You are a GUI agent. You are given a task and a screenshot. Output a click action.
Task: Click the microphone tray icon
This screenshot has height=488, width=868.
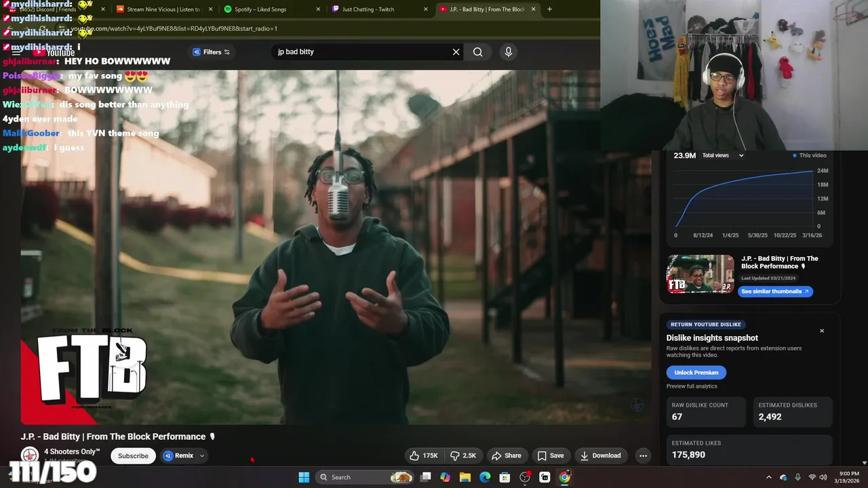pos(797,477)
